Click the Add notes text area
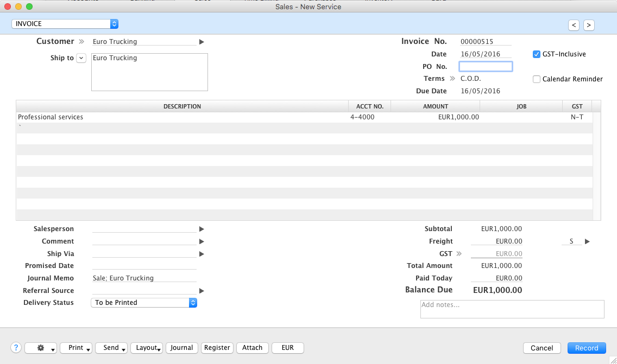617x364 pixels. [512, 309]
